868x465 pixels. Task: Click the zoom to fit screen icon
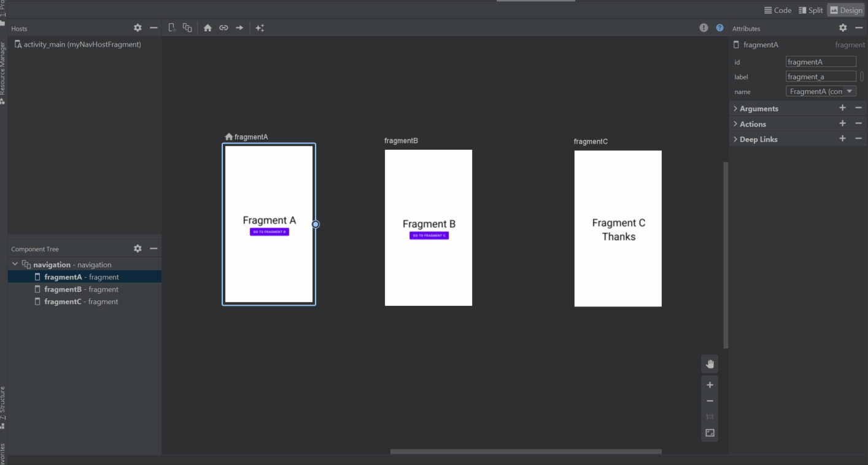tap(710, 433)
